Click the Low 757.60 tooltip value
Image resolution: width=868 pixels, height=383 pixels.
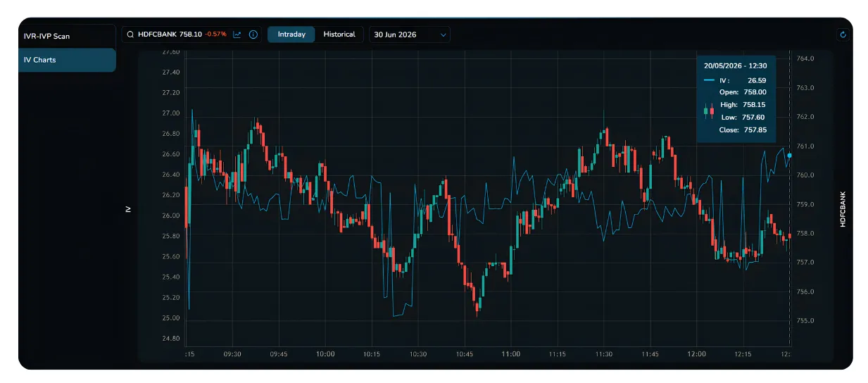[x=753, y=118]
